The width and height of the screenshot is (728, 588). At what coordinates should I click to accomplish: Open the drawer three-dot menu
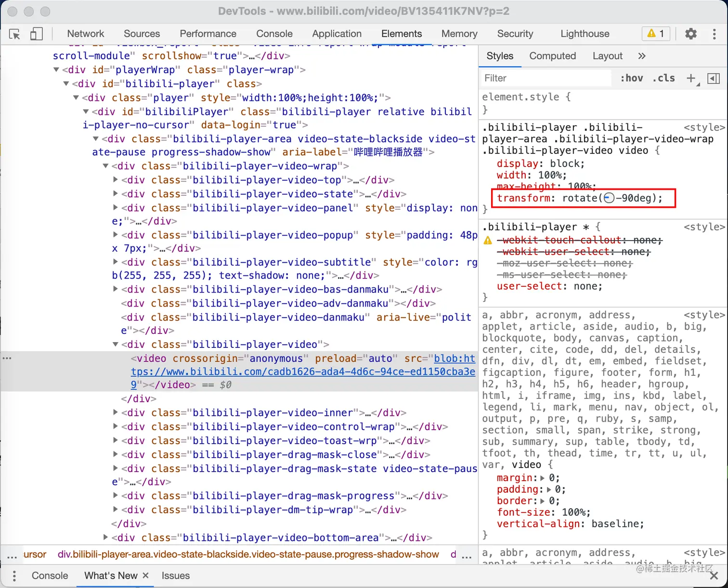coord(14,575)
